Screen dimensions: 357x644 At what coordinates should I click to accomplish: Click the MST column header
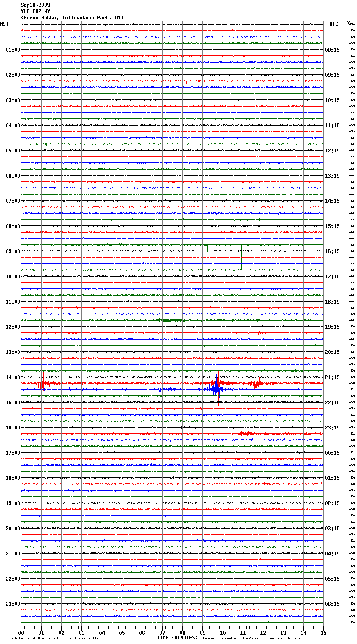[4, 24]
